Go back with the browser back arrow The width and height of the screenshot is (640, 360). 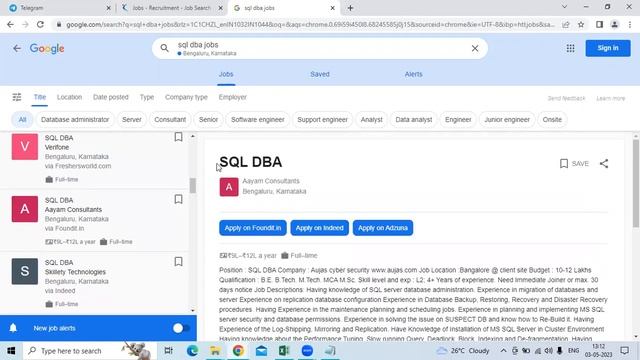(x=10, y=24)
